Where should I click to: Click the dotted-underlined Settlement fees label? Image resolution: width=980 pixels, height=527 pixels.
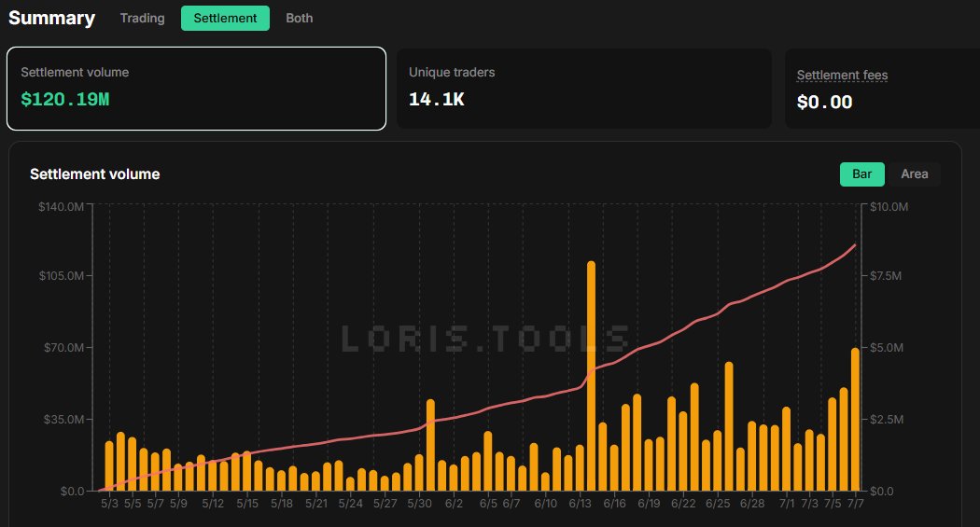(x=842, y=75)
